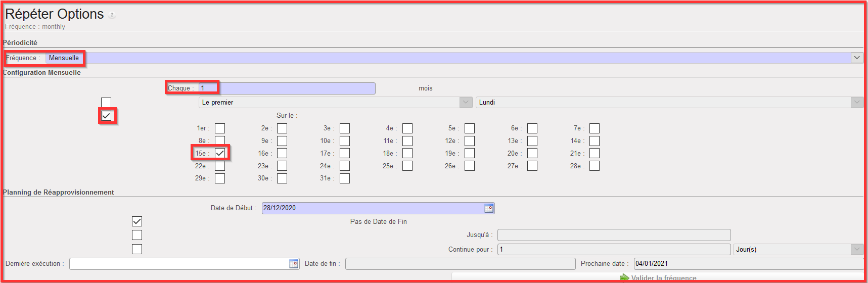Expand the Jour(s) unit dropdown
Viewport: 868px width, 283px height.
click(x=857, y=249)
